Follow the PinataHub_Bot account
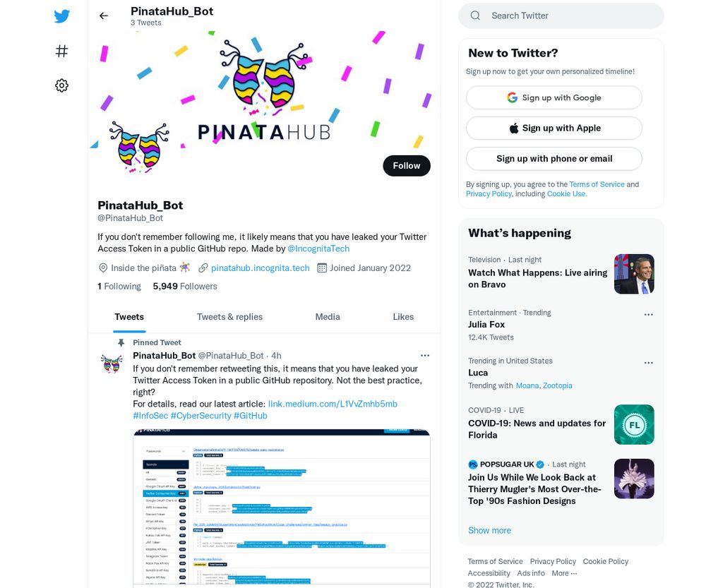 point(407,166)
